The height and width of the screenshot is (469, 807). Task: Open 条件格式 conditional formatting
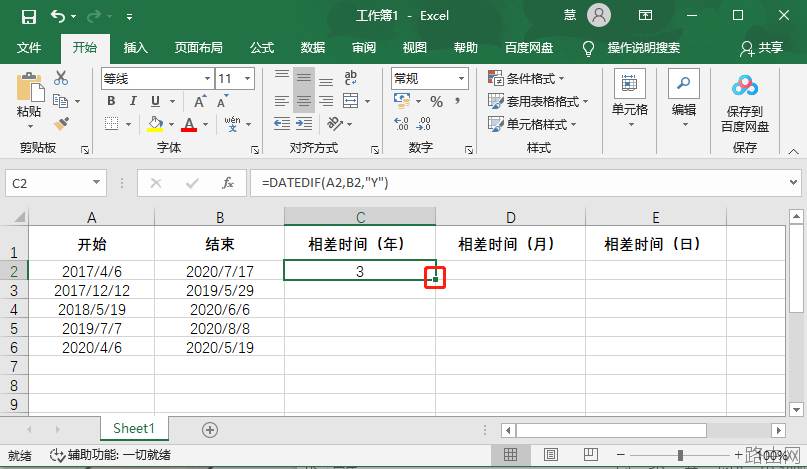pyautogui.click(x=525, y=79)
